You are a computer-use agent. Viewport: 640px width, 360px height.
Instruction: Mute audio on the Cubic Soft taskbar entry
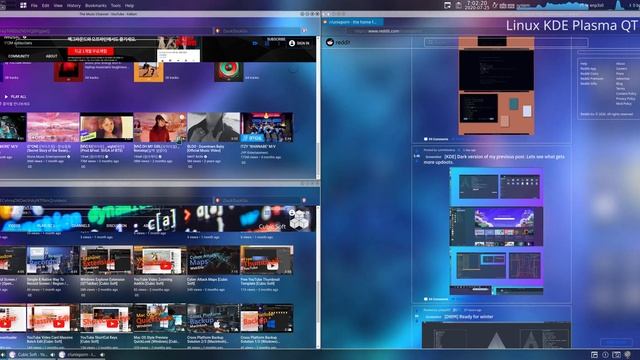52,355
